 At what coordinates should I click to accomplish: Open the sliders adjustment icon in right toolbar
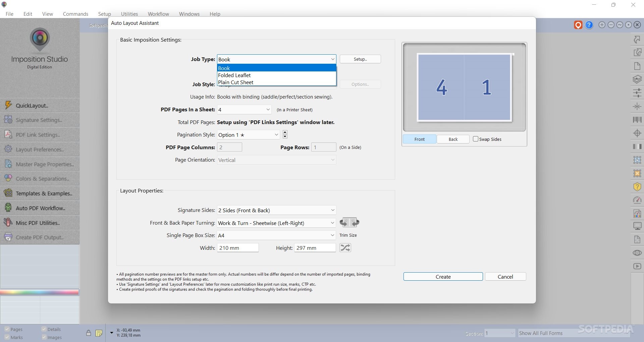pyautogui.click(x=637, y=93)
